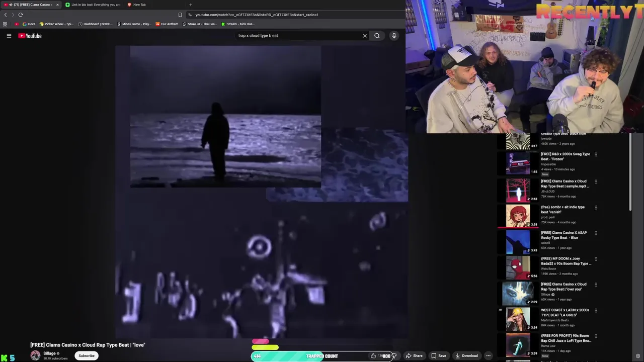
Task: Open the Our Anthem bookmark
Action: 167,24
